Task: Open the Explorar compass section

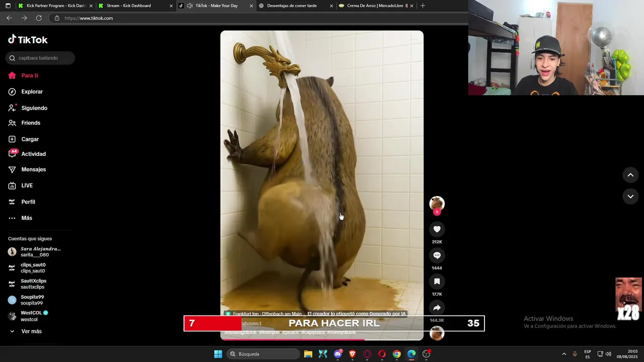Action: tap(26, 92)
